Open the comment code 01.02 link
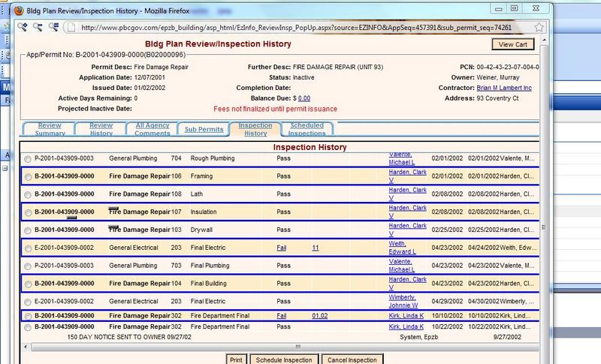This screenshot has width=601, height=364. [320, 316]
